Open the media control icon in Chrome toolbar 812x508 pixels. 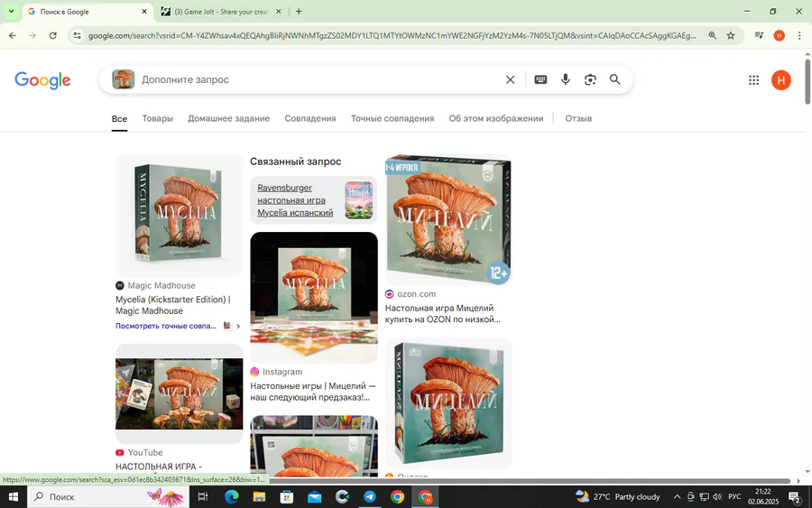pyautogui.click(x=759, y=35)
